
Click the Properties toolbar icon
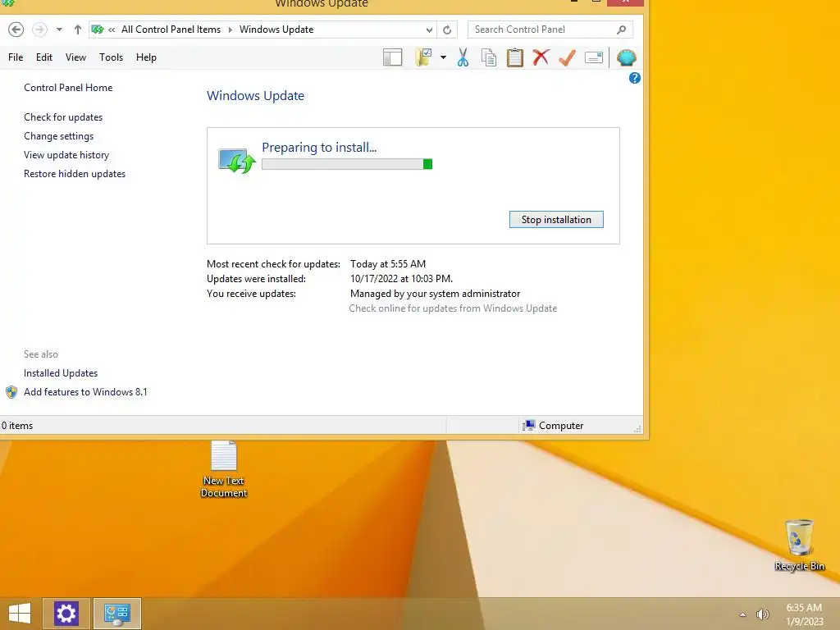point(594,57)
